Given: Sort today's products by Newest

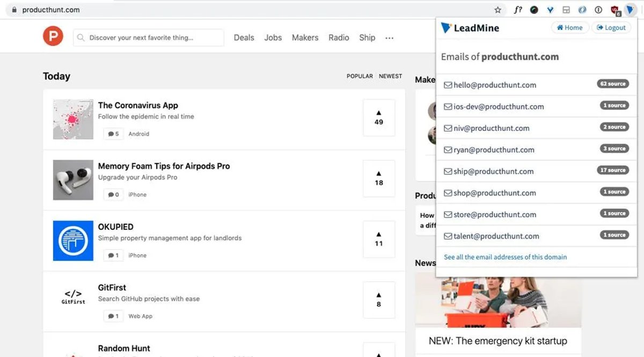Looking at the screenshot, I should coord(390,76).
